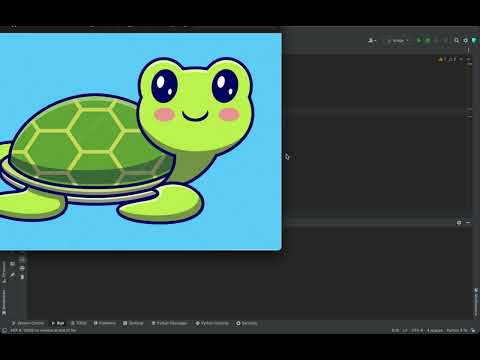480x360 pixels.
Task: Click the trash clear-all icon in Run panel
Action: [22, 277]
